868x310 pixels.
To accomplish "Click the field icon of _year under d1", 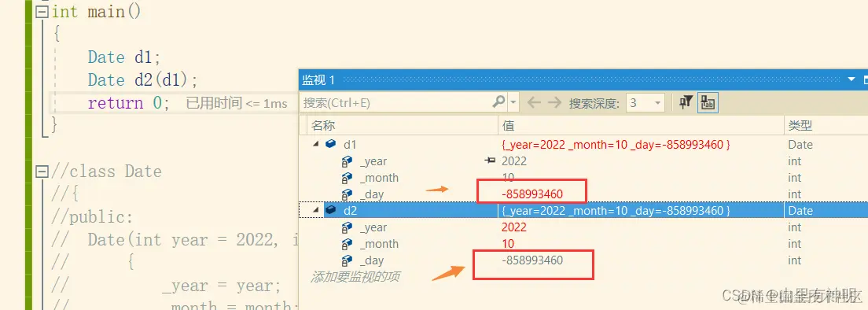I will coord(347,161).
